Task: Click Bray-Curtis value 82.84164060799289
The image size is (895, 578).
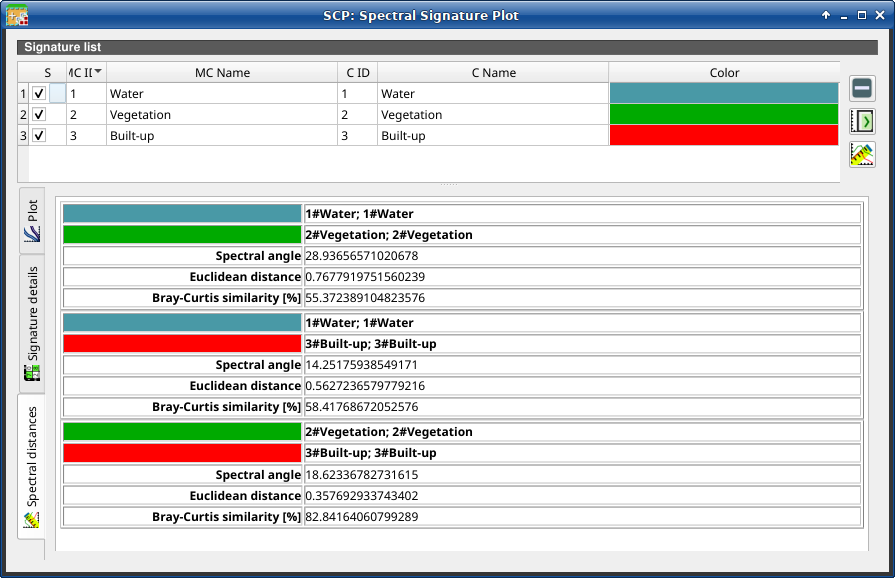Action: 362,517
